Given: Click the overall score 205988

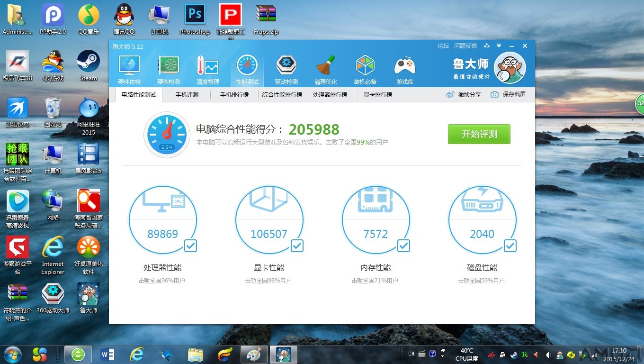Looking at the screenshot, I should click(x=314, y=129).
